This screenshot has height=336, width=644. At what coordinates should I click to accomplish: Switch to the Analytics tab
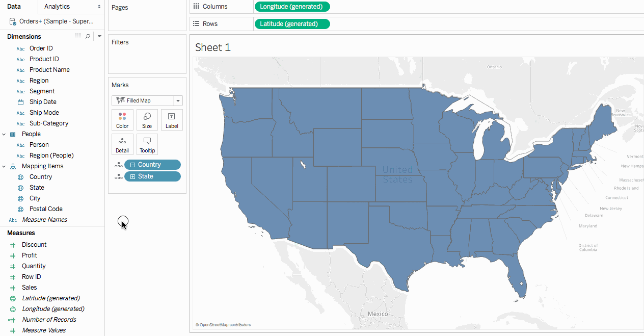[57, 7]
